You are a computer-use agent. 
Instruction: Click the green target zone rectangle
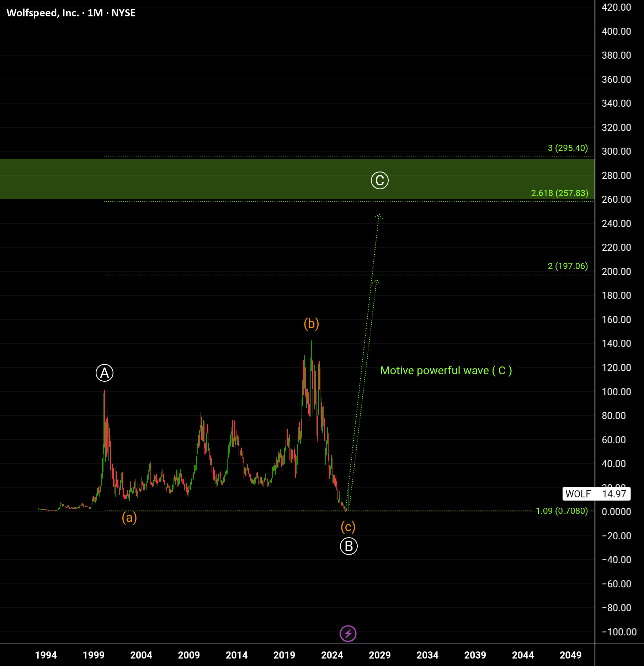point(297,179)
